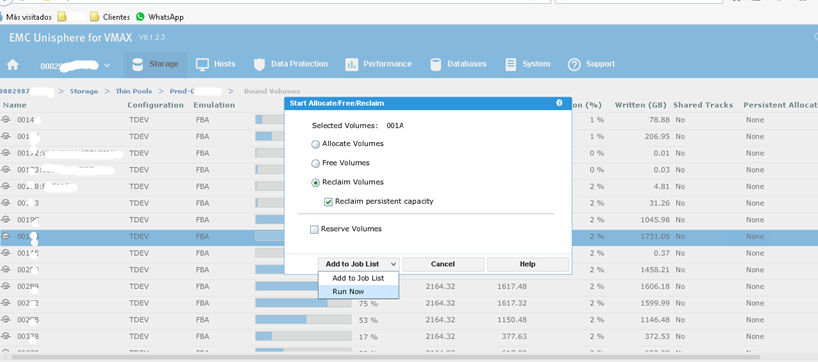The height and width of the screenshot is (362, 818).
Task: Click volume icon in the 78.88 GB row
Action: [x=6, y=120]
